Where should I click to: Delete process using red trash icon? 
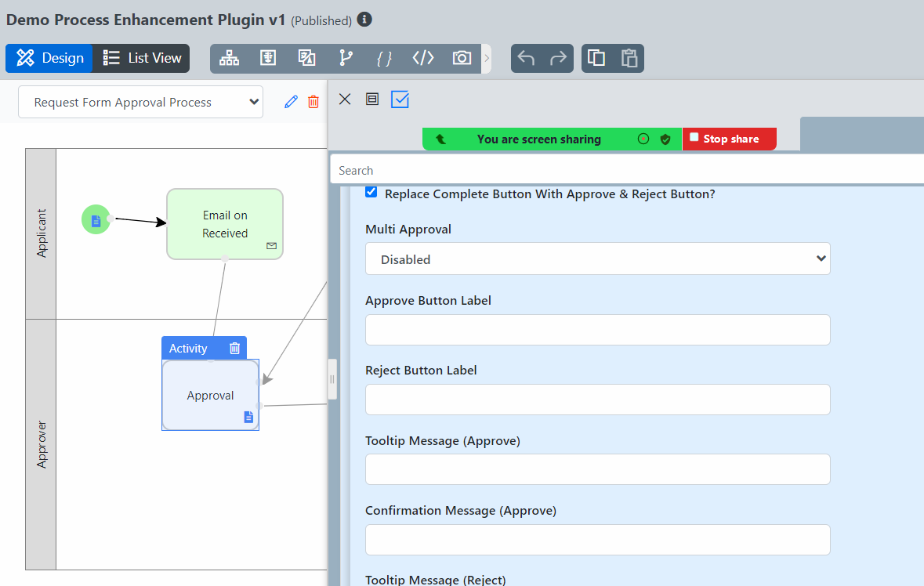[313, 102]
